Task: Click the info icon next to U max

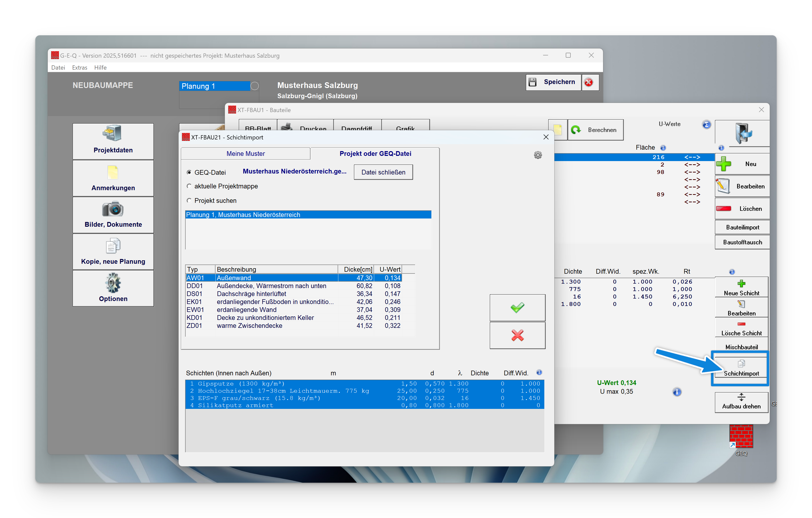Action: [x=677, y=392]
